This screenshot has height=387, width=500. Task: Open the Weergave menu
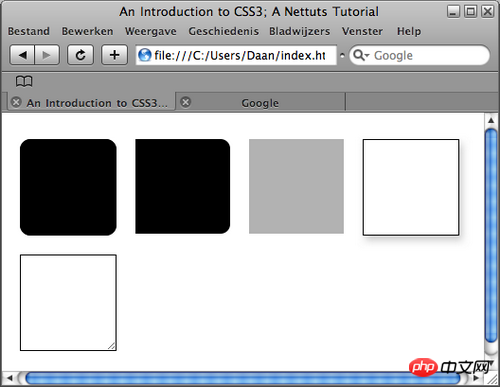151,31
